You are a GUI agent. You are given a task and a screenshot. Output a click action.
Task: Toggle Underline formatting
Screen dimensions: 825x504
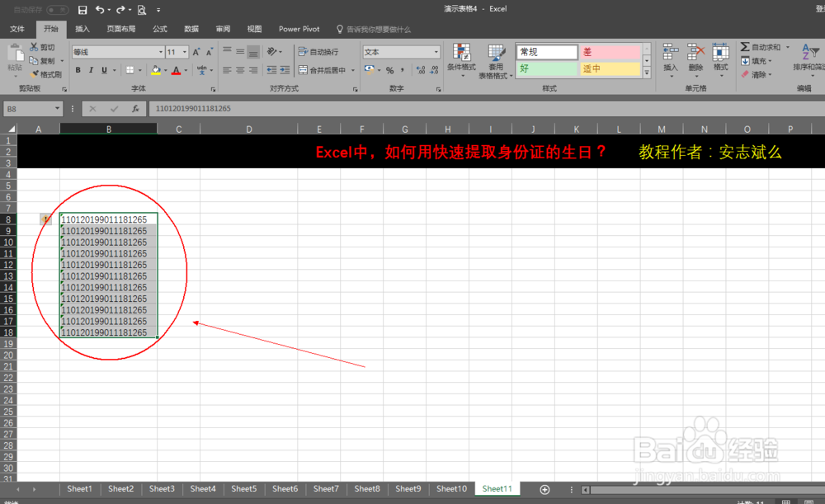click(104, 70)
